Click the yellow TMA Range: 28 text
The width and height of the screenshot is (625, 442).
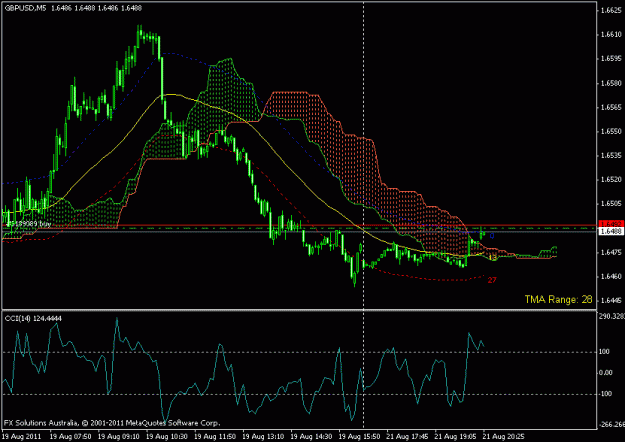(558, 299)
